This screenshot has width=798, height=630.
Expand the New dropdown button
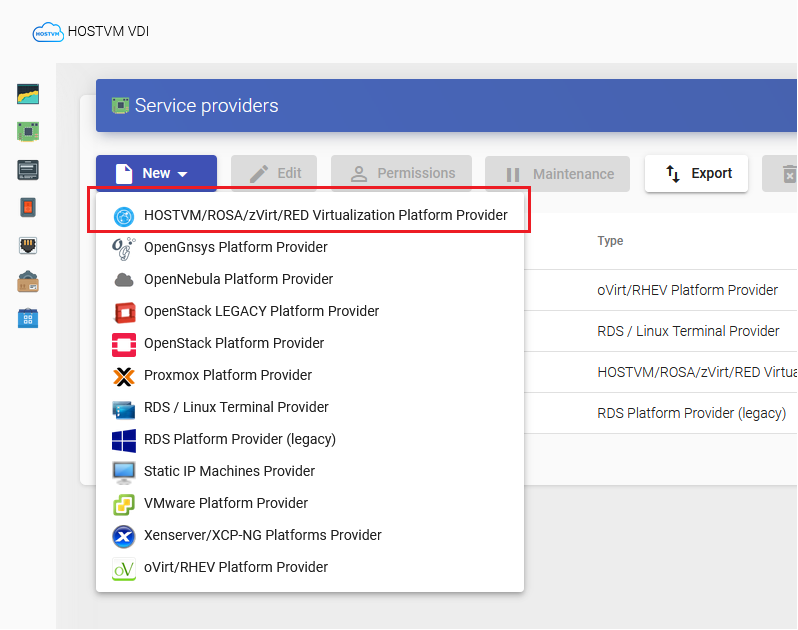tap(156, 174)
